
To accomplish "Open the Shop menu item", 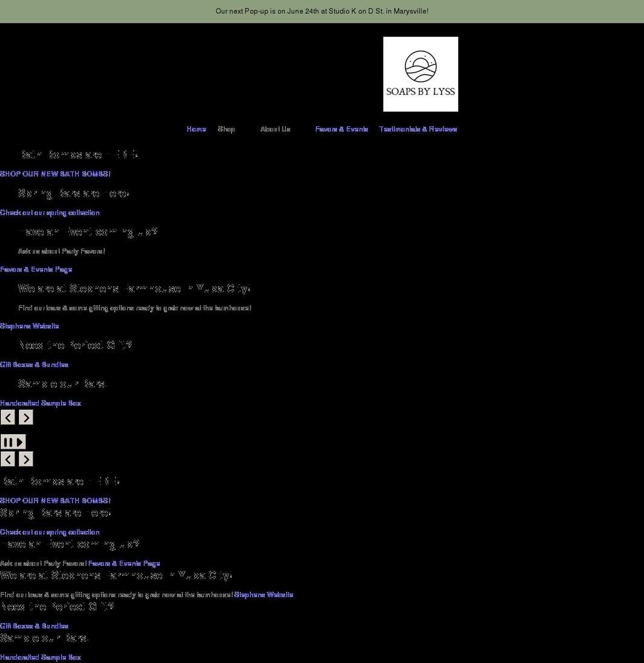I will 227,129.
